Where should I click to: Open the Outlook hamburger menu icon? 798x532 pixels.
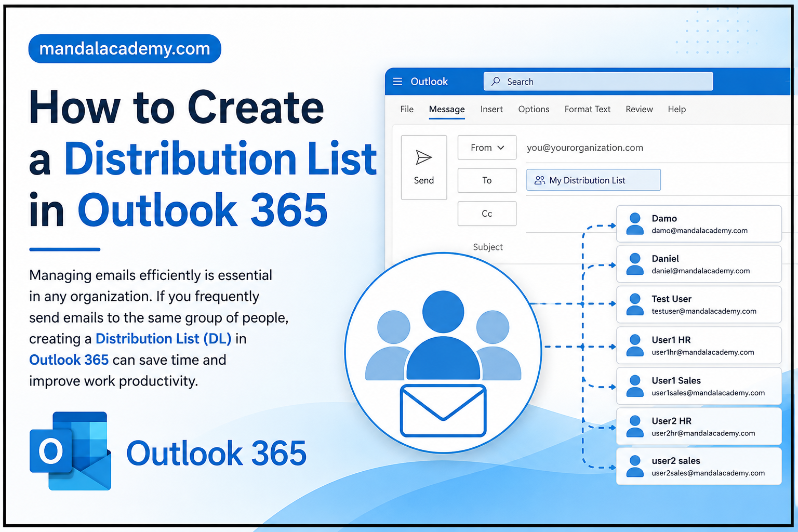pyautogui.click(x=398, y=82)
